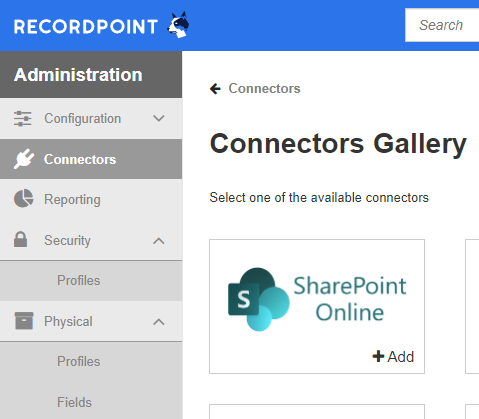Add the SharePoint Online connector
The width and height of the screenshot is (479, 419).
(393, 357)
